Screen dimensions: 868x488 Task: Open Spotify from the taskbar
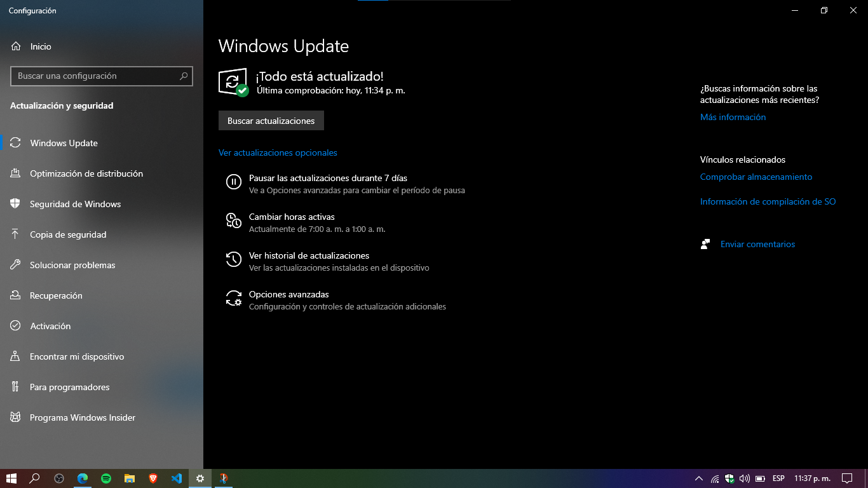click(106, 478)
